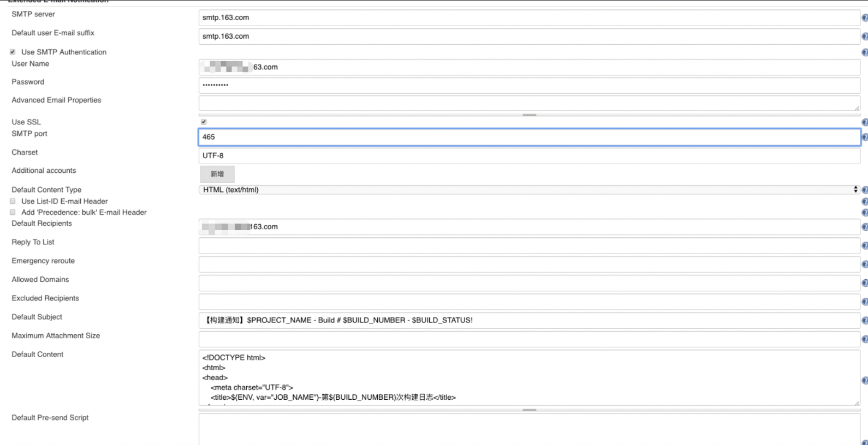Image resolution: width=868 pixels, height=445 pixels.
Task: Click the 新增 button for Additional accounts
Action: click(x=217, y=174)
